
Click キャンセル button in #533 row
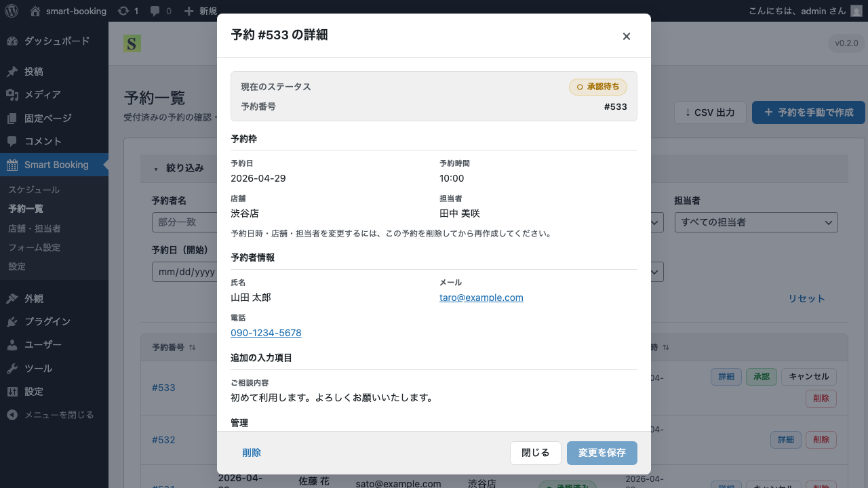tap(809, 377)
